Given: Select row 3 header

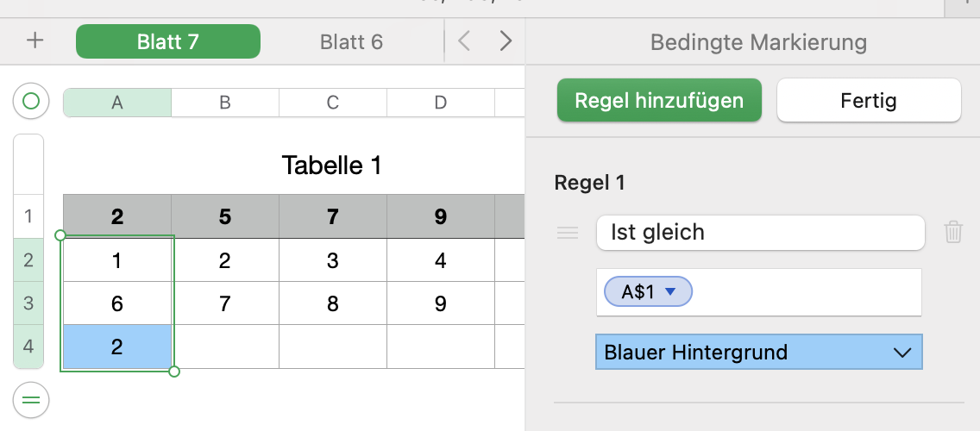Looking at the screenshot, I should point(28,303).
